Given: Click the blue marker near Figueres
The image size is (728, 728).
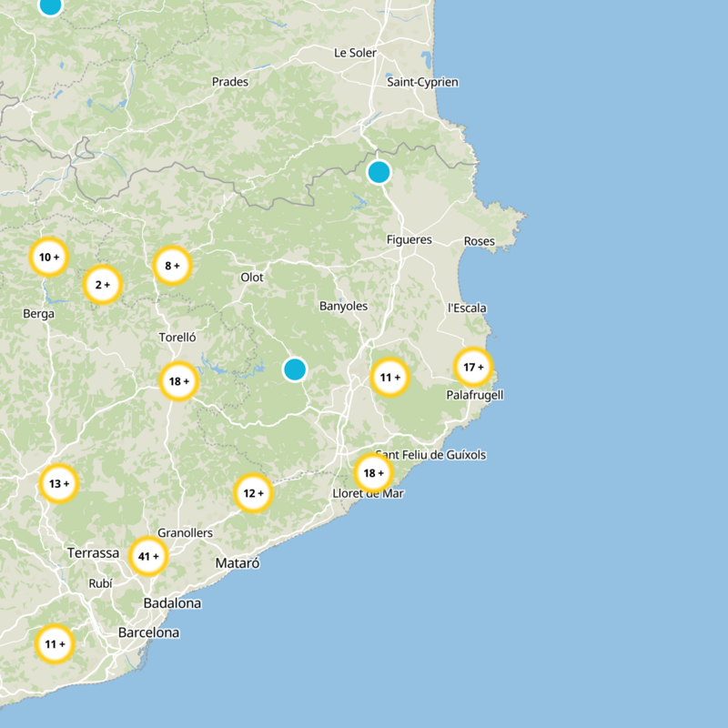Looking at the screenshot, I should point(380,171).
